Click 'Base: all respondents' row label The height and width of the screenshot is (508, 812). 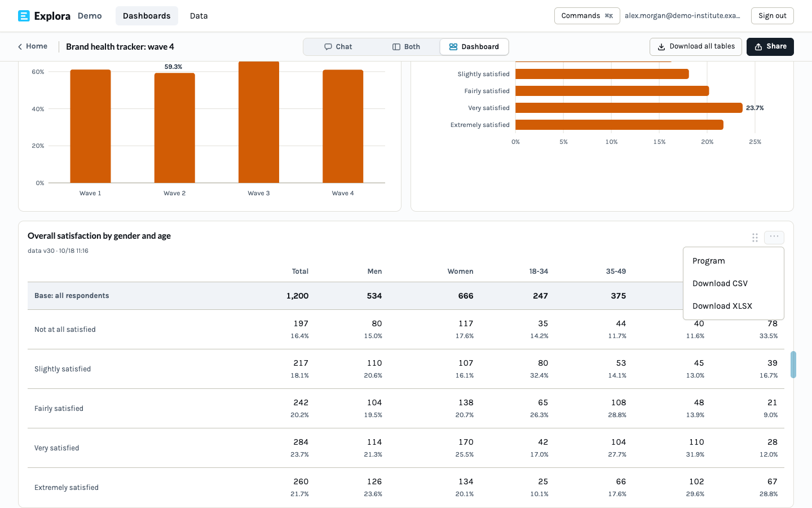pyautogui.click(x=72, y=296)
